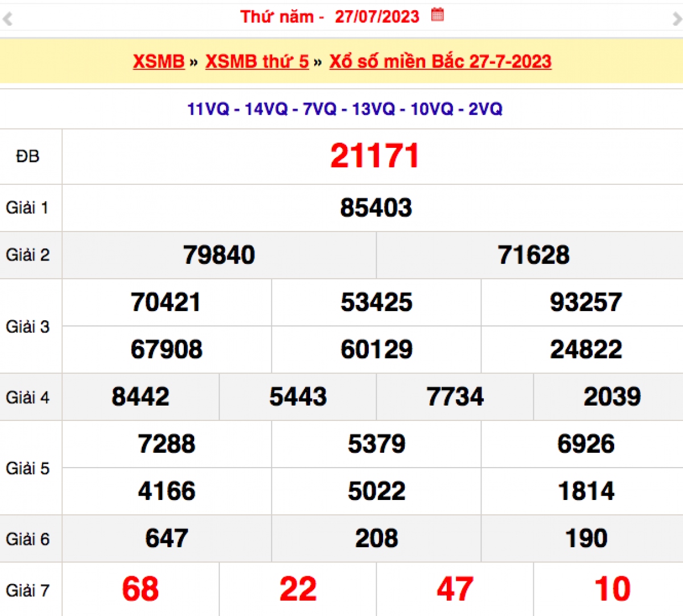Go to next day with right arrow

click(x=677, y=19)
